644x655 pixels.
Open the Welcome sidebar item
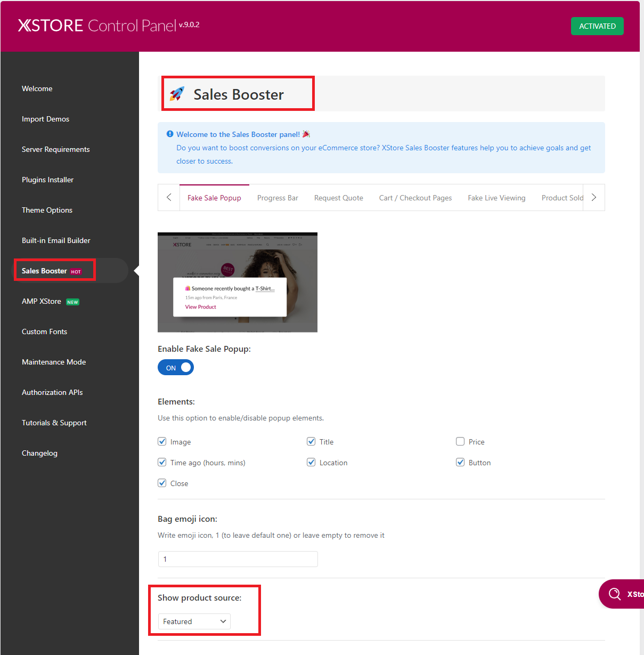37,88
